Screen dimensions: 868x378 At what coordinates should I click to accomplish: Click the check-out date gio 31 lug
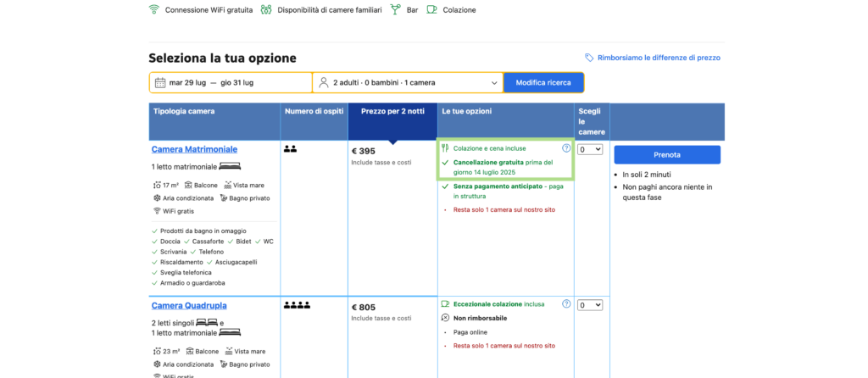[x=236, y=83]
